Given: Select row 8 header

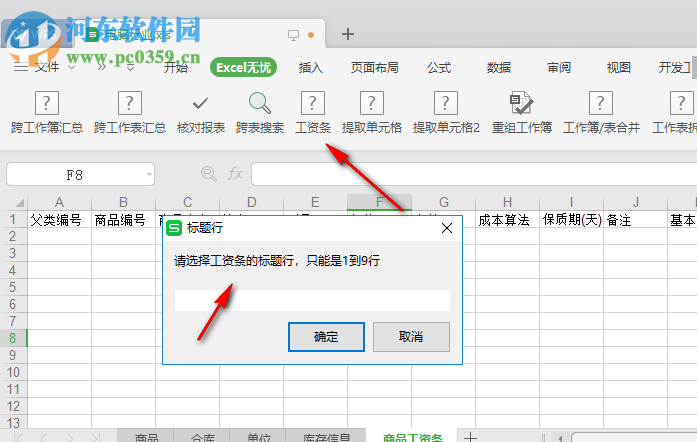Looking at the screenshot, I should click(13, 338).
